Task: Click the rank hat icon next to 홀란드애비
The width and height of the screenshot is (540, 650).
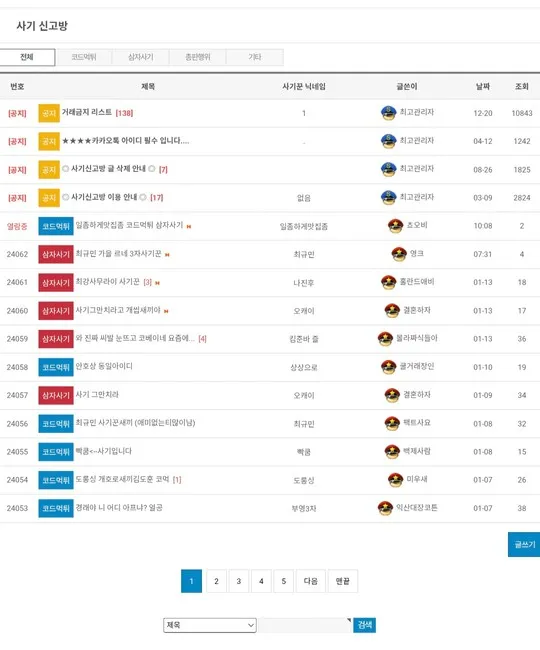Action: 388,282
